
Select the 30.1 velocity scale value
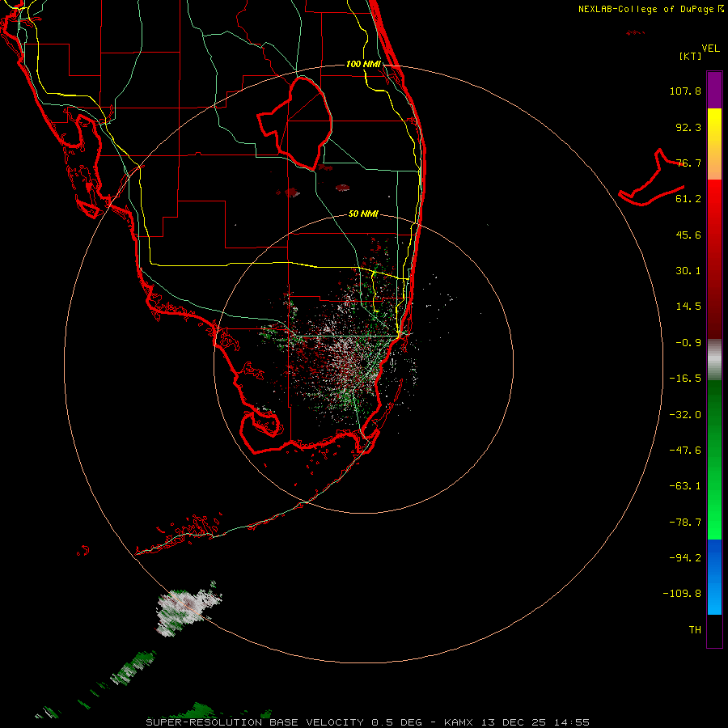688,271
